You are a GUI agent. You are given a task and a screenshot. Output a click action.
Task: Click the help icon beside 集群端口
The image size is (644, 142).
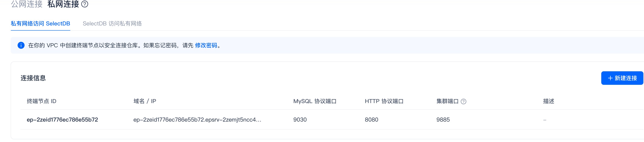pyautogui.click(x=464, y=101)
